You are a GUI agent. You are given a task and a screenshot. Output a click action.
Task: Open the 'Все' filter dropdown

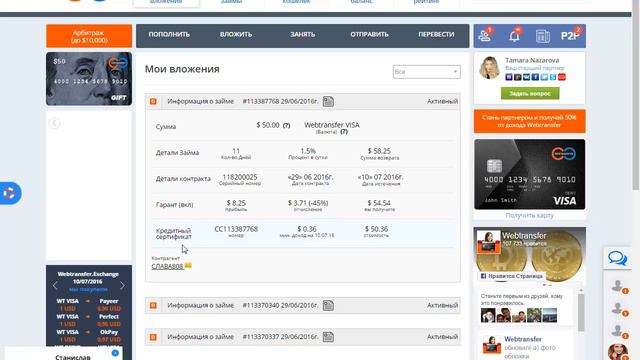(x=427, y=72)
